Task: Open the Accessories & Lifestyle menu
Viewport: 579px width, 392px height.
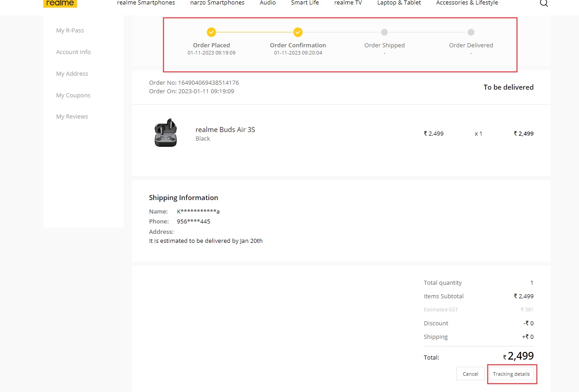Action: [x=467, y=3]
